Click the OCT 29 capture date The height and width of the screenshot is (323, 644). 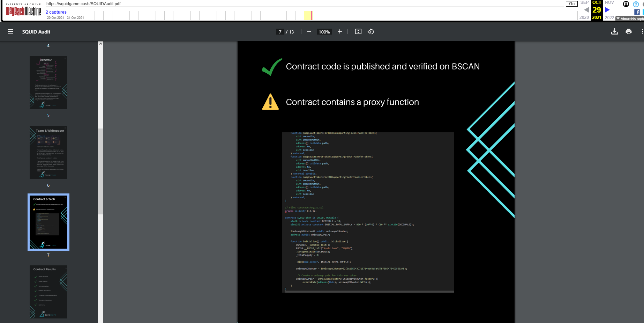pyautogui.click(x=597, y=10)
